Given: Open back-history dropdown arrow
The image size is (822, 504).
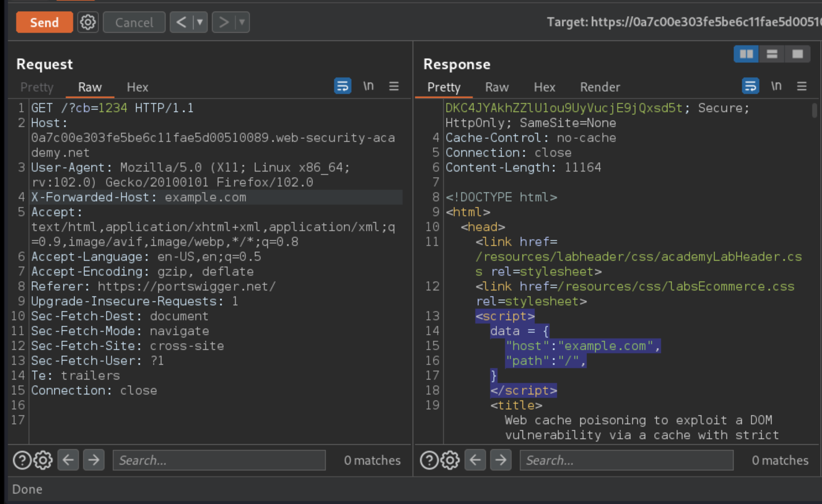Looking at the screenshot, I should coord(200,22).
